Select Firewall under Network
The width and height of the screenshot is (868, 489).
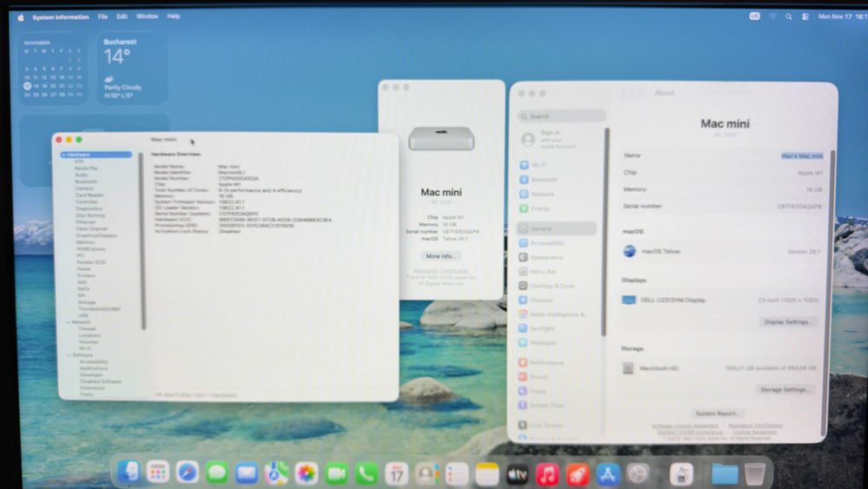[87, 328]
